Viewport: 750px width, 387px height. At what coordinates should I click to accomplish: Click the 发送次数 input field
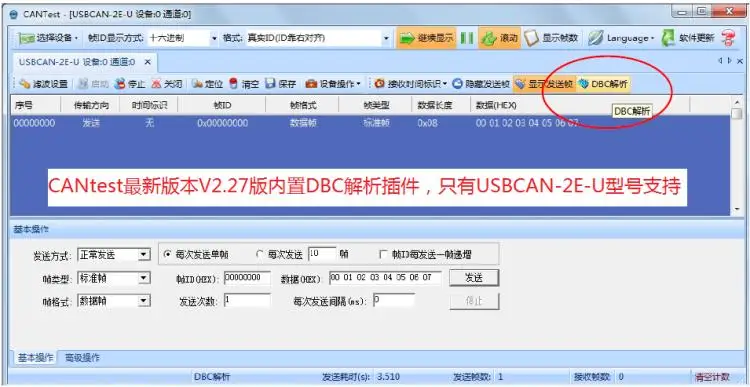pyautogui.click(x=247, y=301)
